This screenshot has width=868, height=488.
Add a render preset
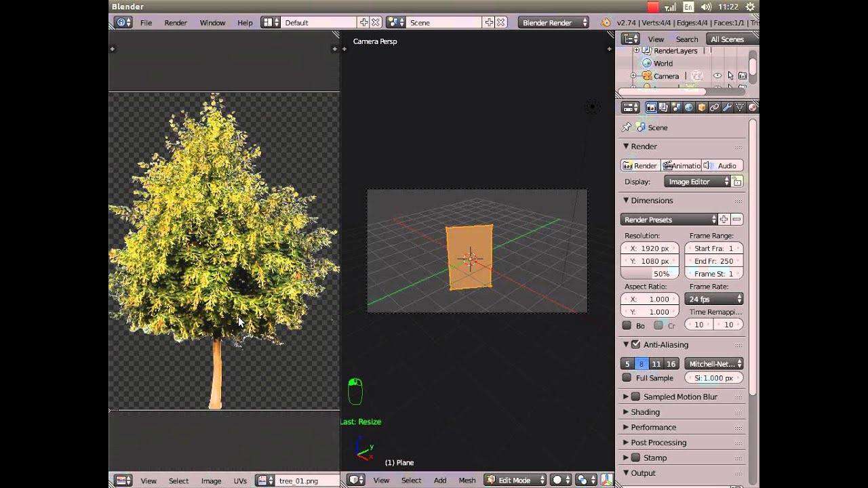coord(724,220)
